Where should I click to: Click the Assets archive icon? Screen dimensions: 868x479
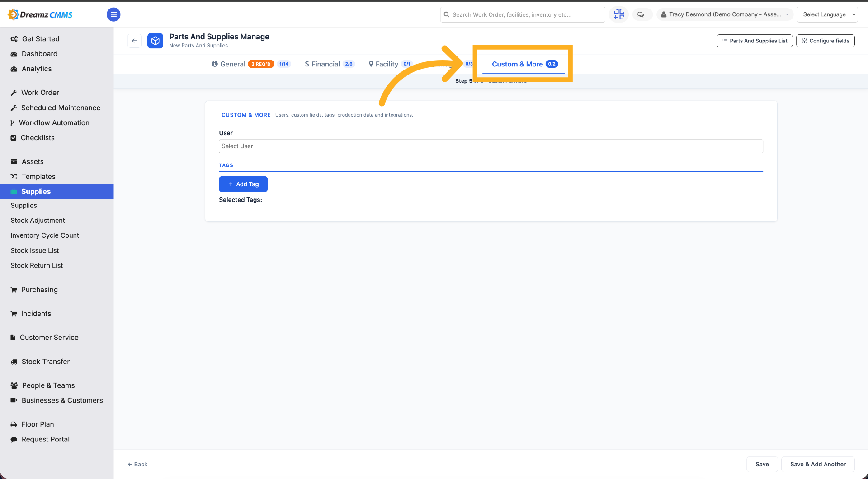[14, 162]
